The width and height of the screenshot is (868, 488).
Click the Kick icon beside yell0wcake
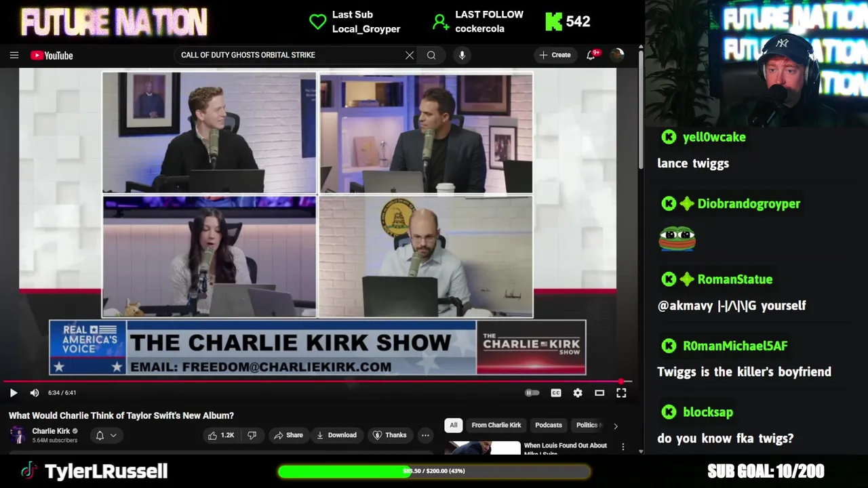point(669,137)
